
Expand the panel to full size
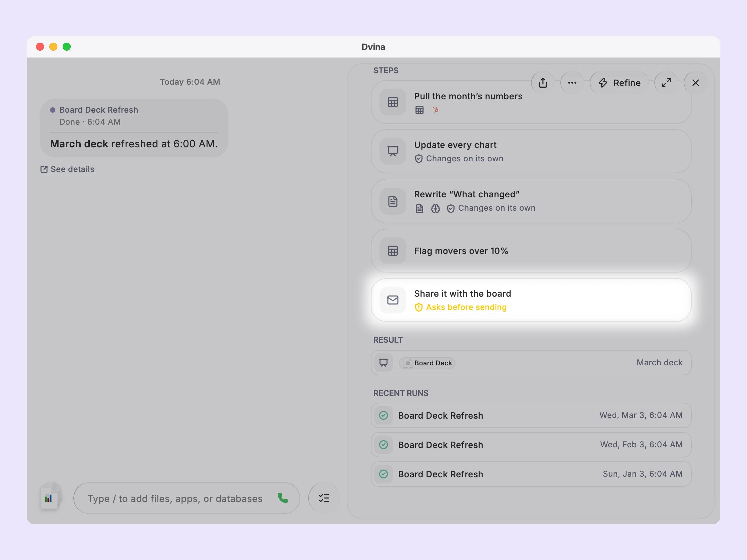point(666,83)
